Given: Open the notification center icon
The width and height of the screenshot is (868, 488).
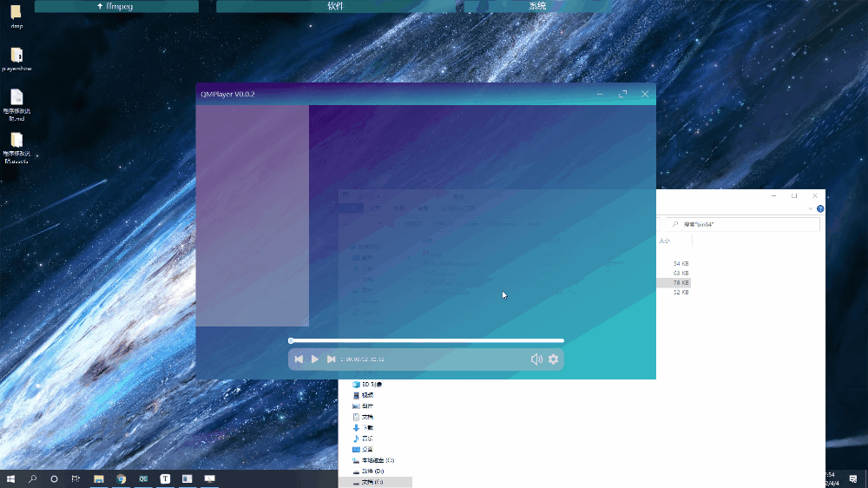Looking at the screenshot, I should point(853,478).
